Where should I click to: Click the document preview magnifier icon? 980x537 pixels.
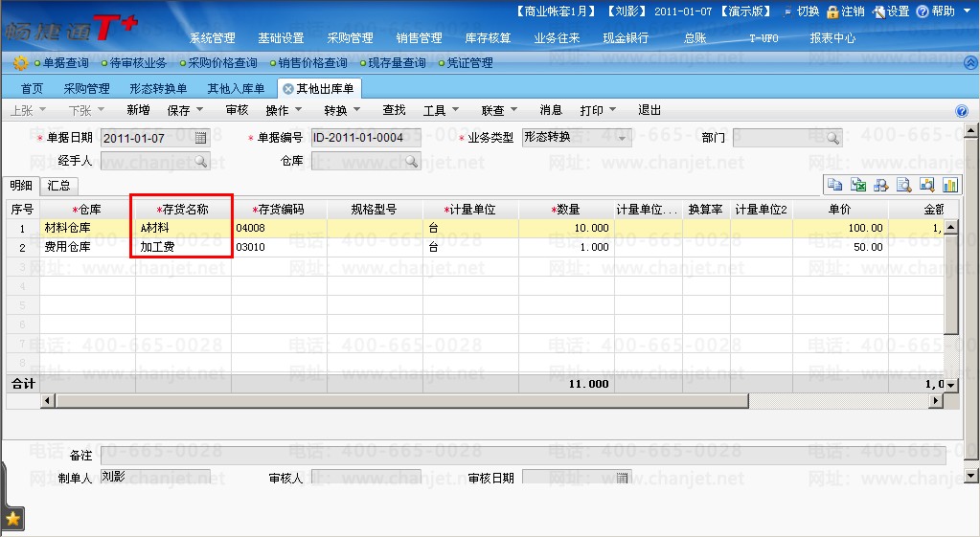point(903,185)
